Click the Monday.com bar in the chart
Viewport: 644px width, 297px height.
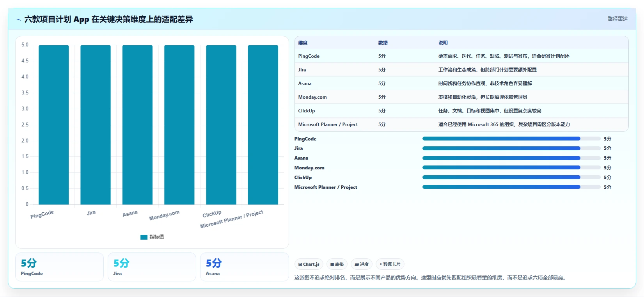pyautogui.click(x=179, y=125)
